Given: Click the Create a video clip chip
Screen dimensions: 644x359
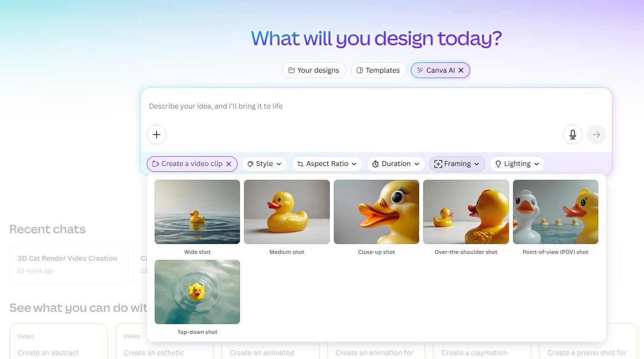Looking at the screenshot, I should point(192,164).
